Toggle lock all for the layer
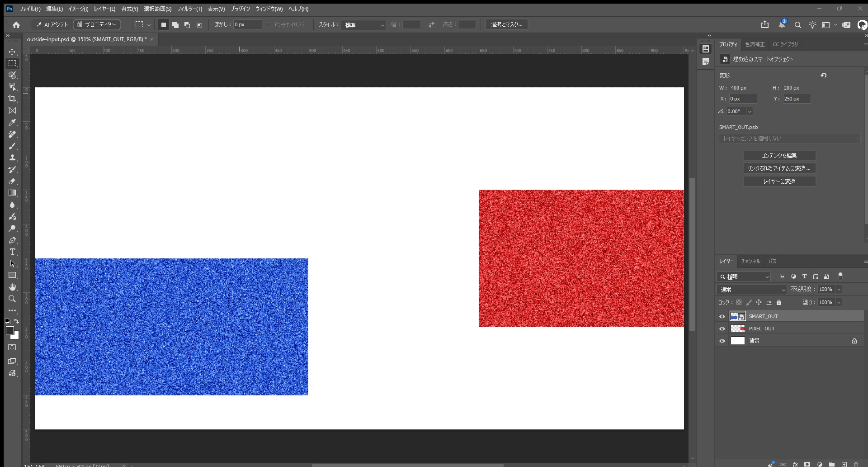This screenshot has width=868, height=467. [779, 302]
